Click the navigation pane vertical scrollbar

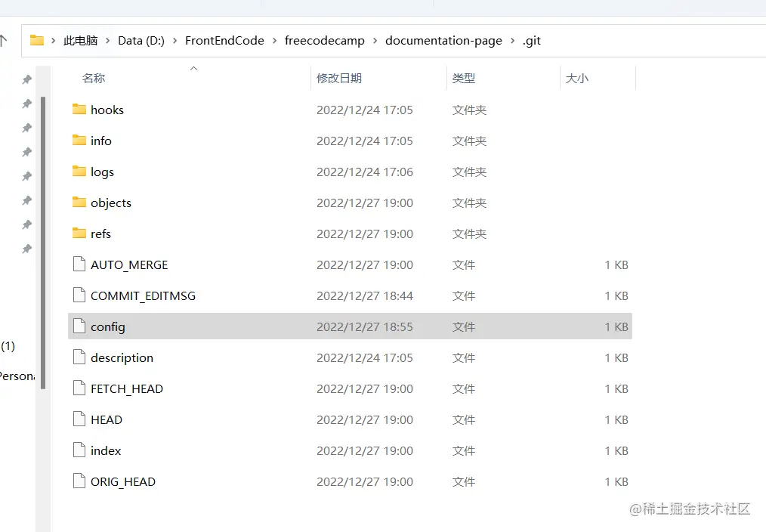point(43,243)
